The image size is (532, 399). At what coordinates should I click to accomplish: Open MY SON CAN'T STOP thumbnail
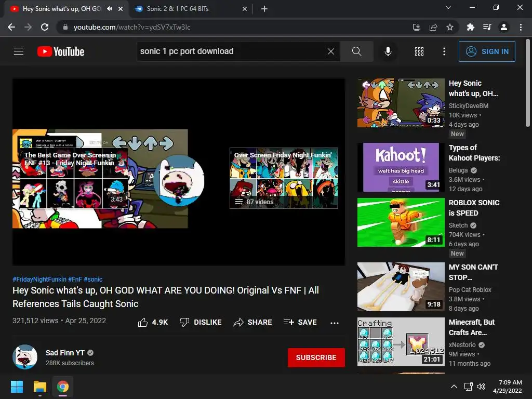401,287
